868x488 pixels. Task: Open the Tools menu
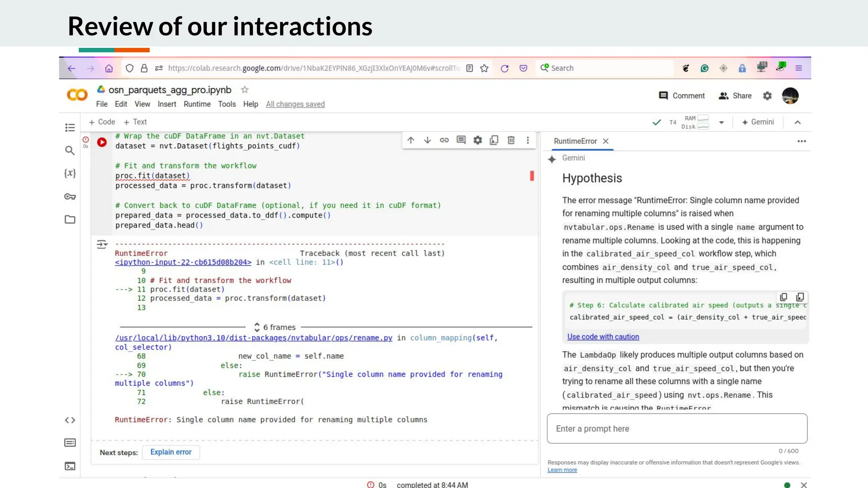pos(227,104)
